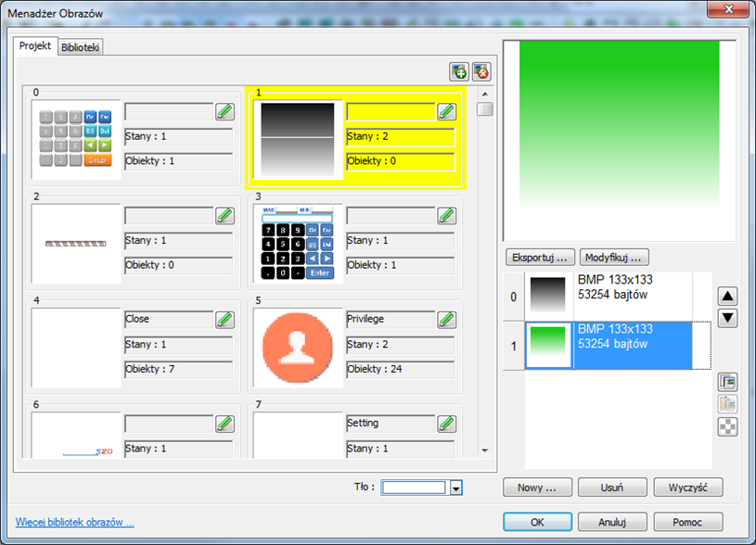The height and width of the screenshot is (545, 756).
Task: Select state 1 with the green gradient thumbnail
Action: click(548, 346)
